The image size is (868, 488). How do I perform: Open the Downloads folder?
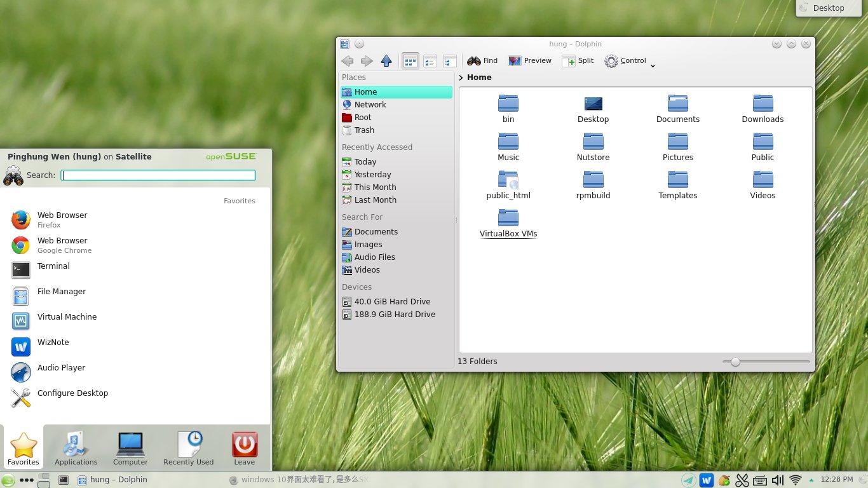coord(763,109)
